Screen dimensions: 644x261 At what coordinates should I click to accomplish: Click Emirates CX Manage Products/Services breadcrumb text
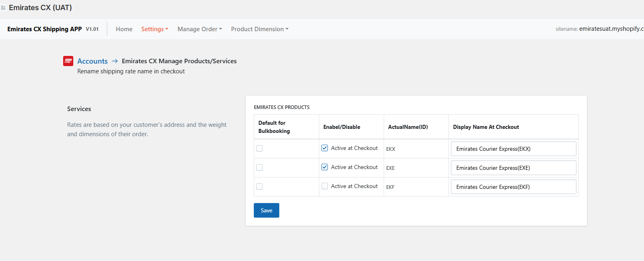[x=179, y=61]
